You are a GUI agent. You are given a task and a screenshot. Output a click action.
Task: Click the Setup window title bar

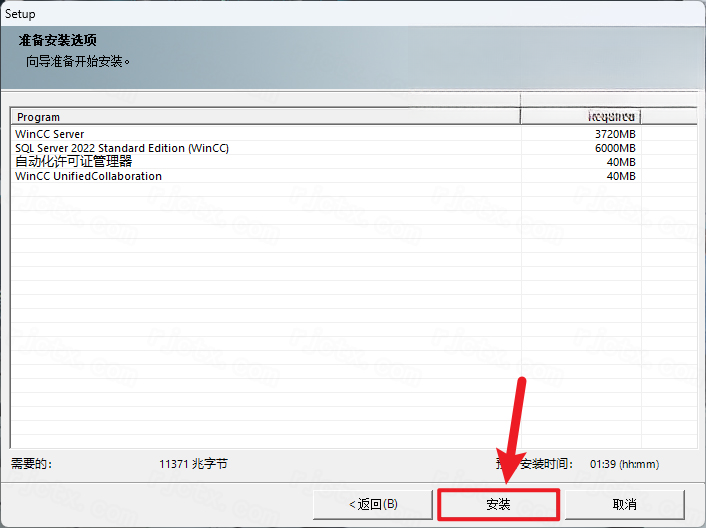click(353, 14)
